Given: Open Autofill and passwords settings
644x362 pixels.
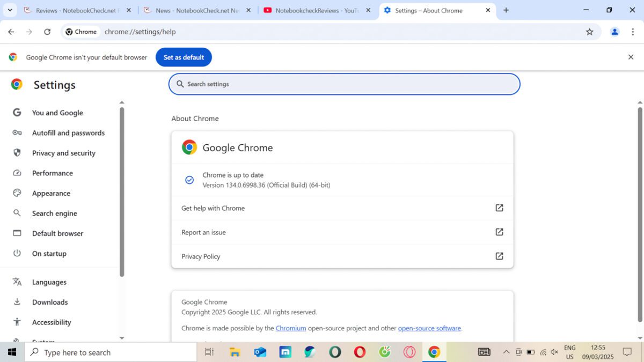Looking at the screenshot, I should click(x=68, y=133).
